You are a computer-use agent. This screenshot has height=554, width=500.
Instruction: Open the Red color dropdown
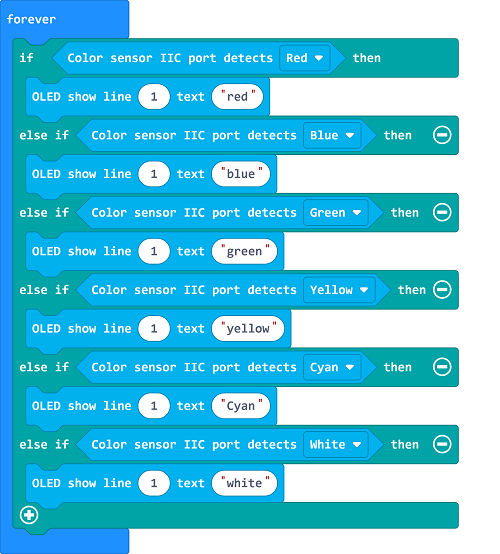[x=305, y=58]
